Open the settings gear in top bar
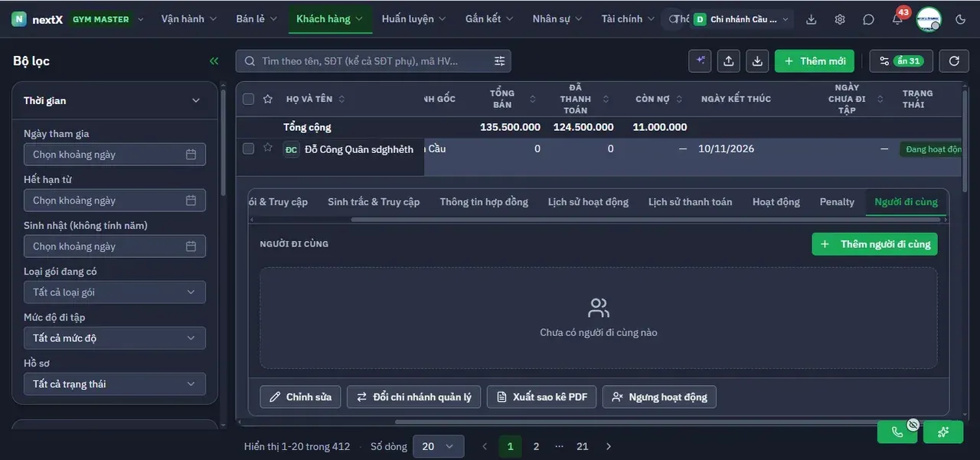Image resolution: width=980 pixels, height=460 pixels. point(840,19)
